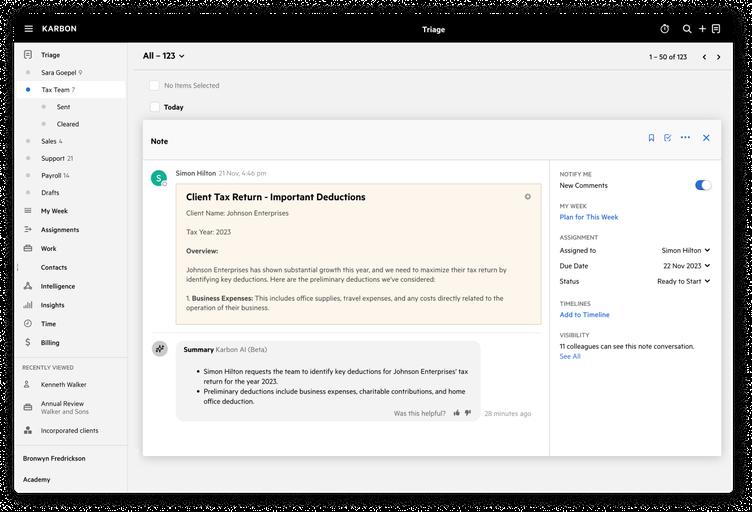
Task: Click the Triage sidebar icon
Action: [x=28, y=55]
